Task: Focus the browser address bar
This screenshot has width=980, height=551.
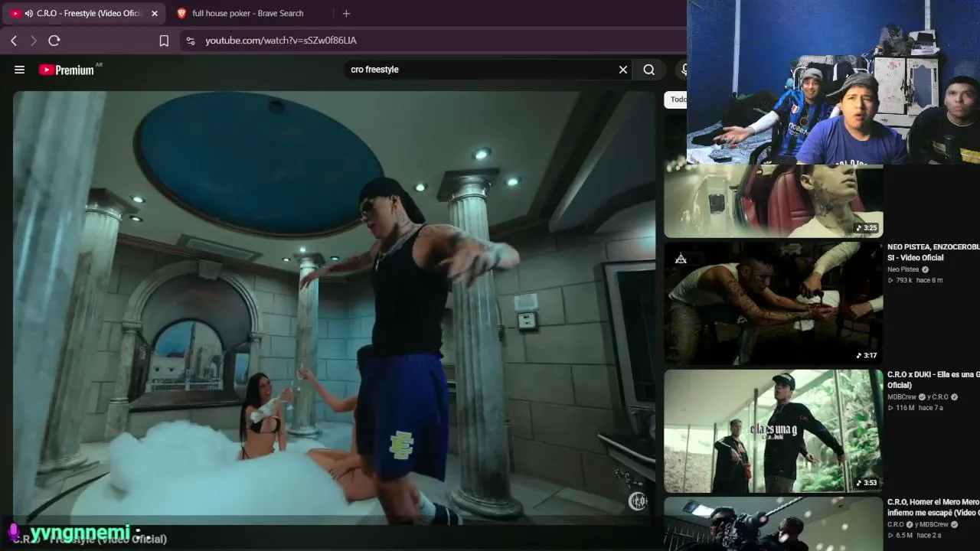Action: point(433,41)
